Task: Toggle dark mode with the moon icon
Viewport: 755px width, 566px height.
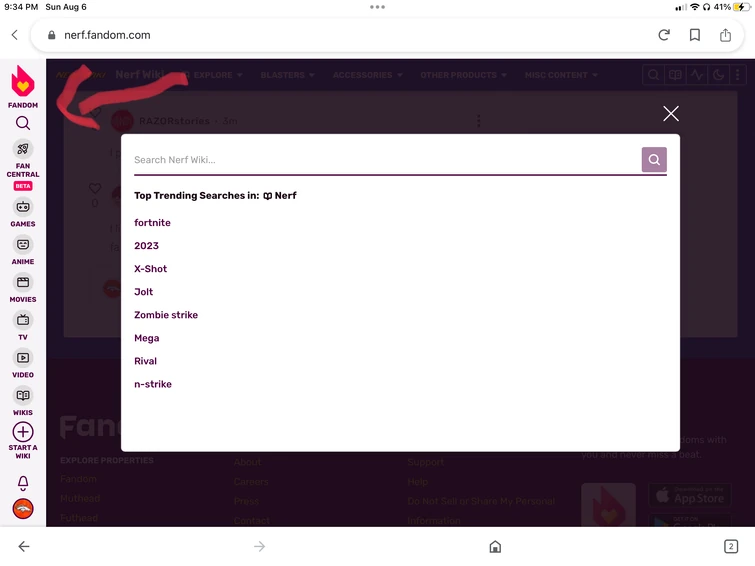Action: point(718,75)
